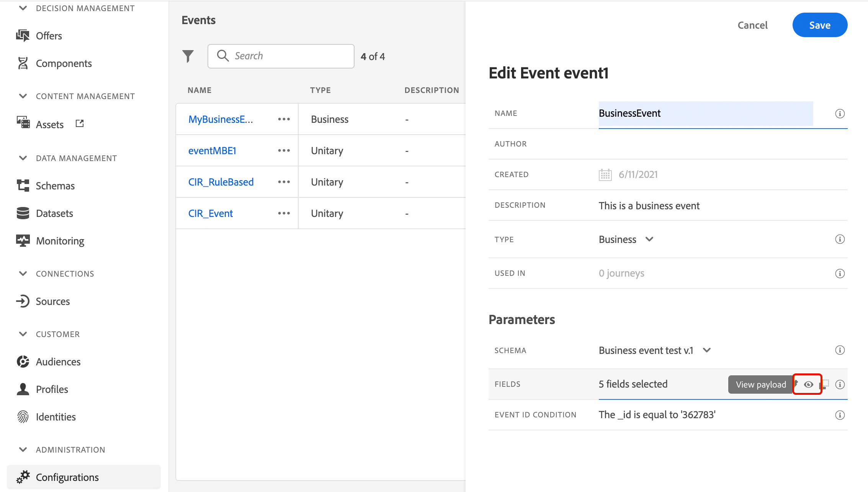Open the Monitoring sidebar item
This screenshot has width=868, height=492.
point(60,241)
